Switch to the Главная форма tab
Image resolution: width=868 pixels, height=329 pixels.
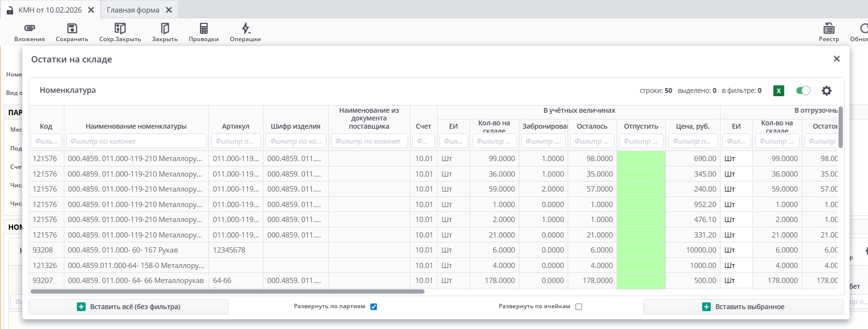(133, 10)
